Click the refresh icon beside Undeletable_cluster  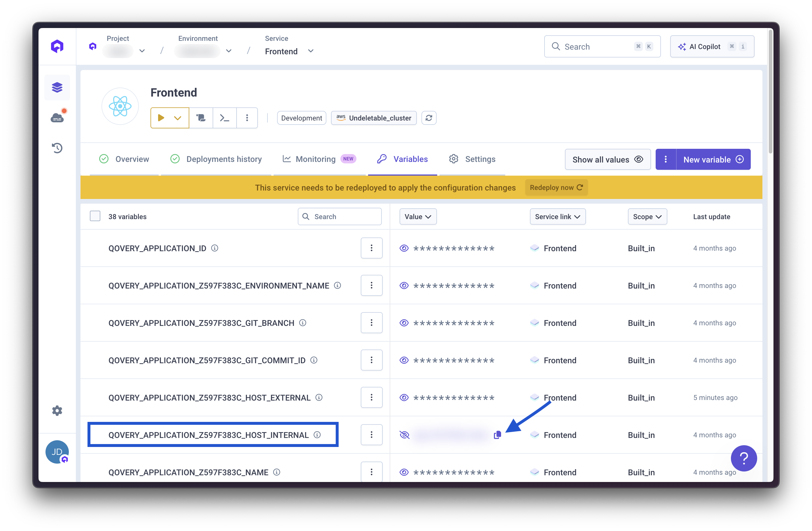(x=428, y=118)
